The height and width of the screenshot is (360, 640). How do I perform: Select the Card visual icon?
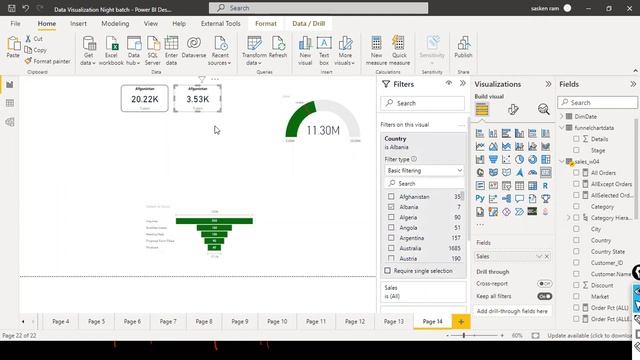coord(546,173)
